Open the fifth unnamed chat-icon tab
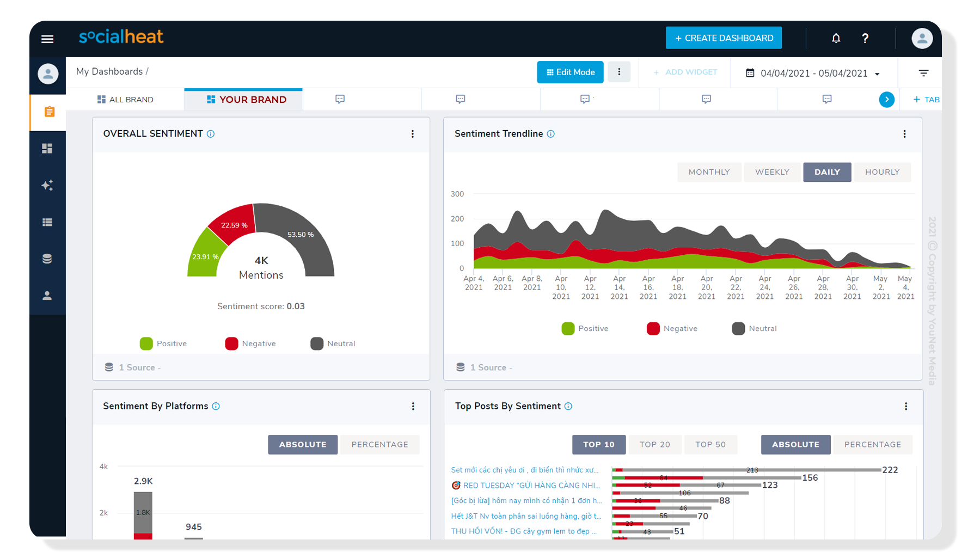Viewport: 980px width, 552px height. coord(827,99)
